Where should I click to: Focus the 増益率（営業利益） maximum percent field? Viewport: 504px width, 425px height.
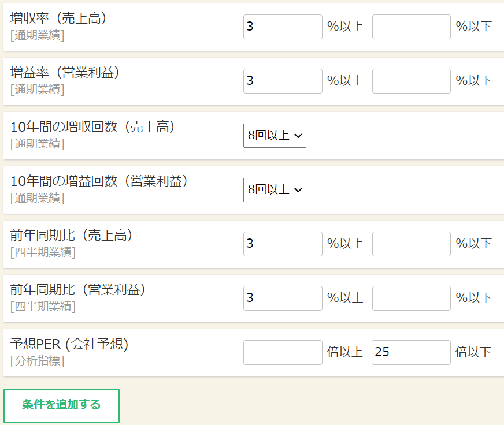411,81
